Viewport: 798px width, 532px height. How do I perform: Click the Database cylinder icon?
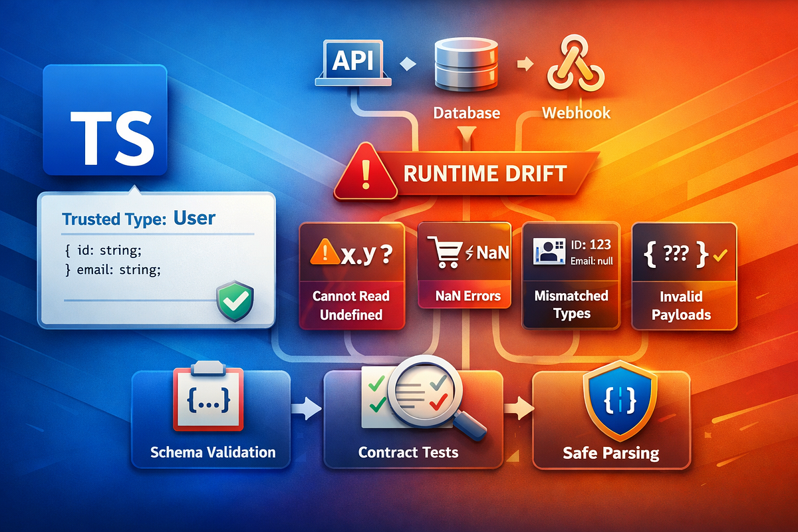pyautogui.click(x=465, y=65)
